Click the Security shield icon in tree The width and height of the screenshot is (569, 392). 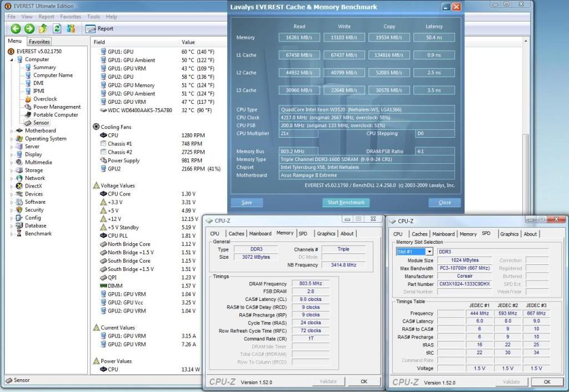click(x=19, y=210)
